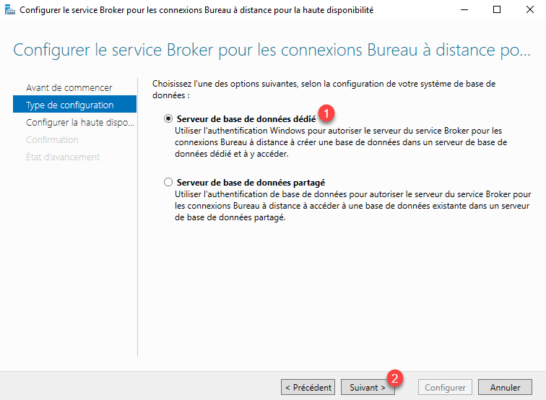Open the Configurer la haute dispo... step
Image resolution: width=546 pixels, height=400 pixels.
click(x=80, y=123)
